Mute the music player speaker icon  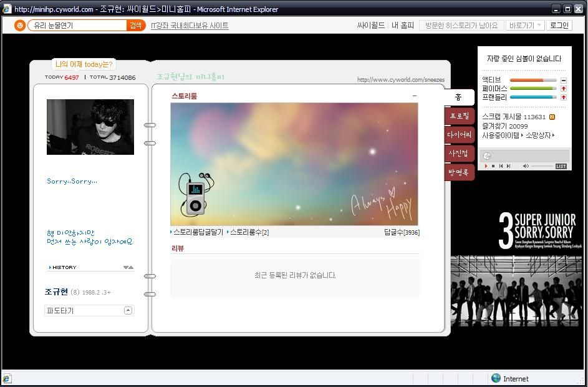coord(526,166)
